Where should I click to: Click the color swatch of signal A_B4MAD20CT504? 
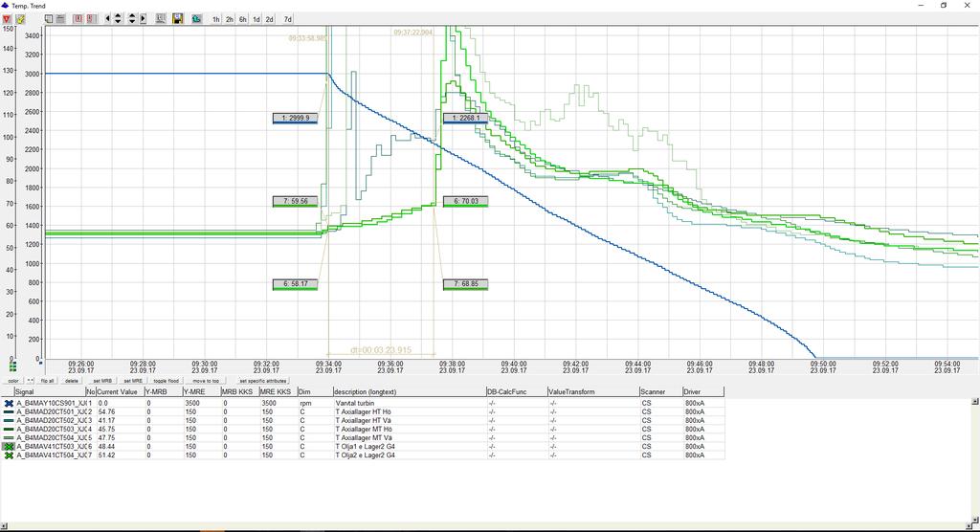point(8,438)
